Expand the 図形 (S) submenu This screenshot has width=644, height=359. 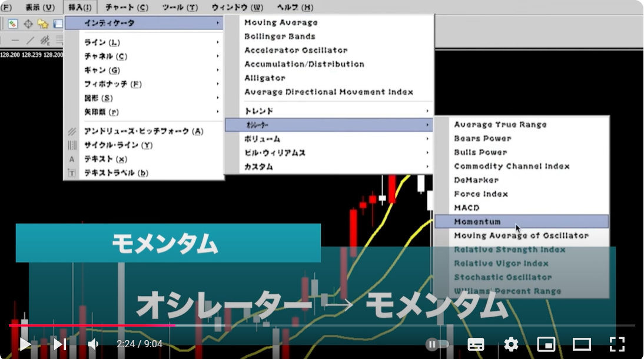click(144, 98)
